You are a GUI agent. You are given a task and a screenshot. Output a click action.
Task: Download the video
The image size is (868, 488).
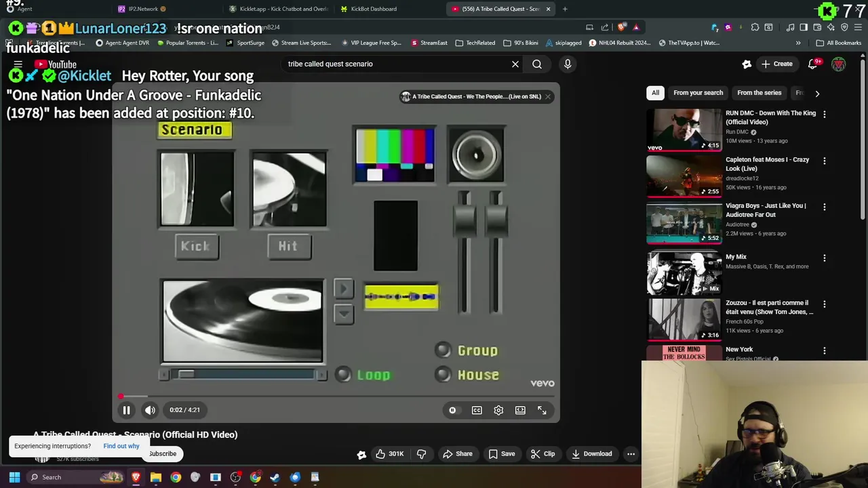pos(592,454)
